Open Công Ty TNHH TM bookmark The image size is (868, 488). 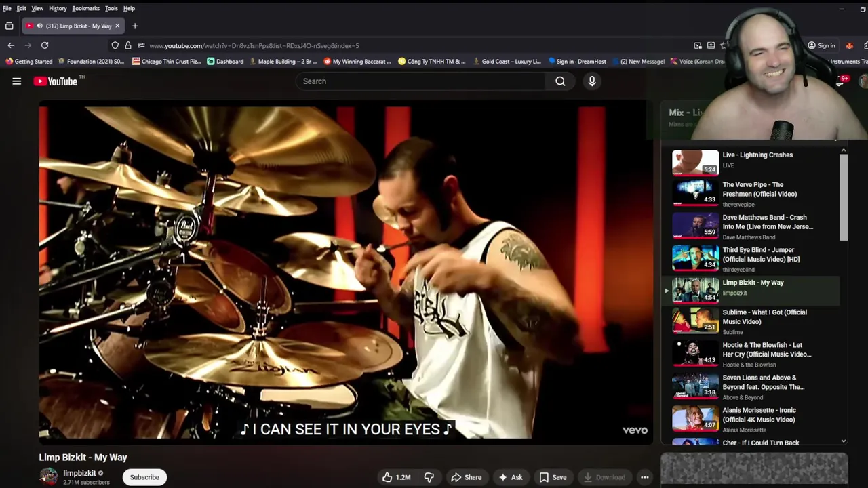[x=432, y=61]
